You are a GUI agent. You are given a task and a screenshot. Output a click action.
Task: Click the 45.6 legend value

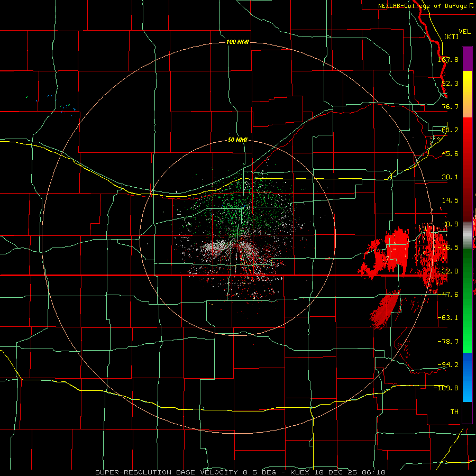click(x=450, y=153)
